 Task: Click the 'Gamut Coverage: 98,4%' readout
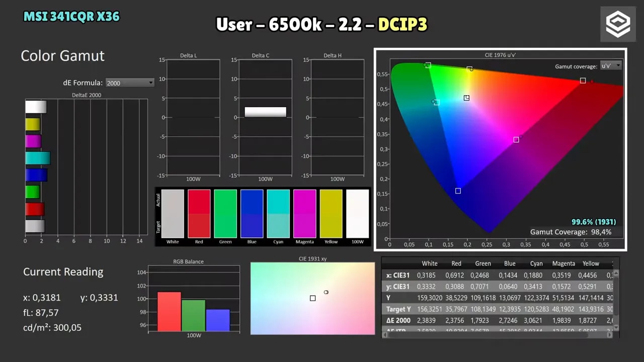coord(571,232)
